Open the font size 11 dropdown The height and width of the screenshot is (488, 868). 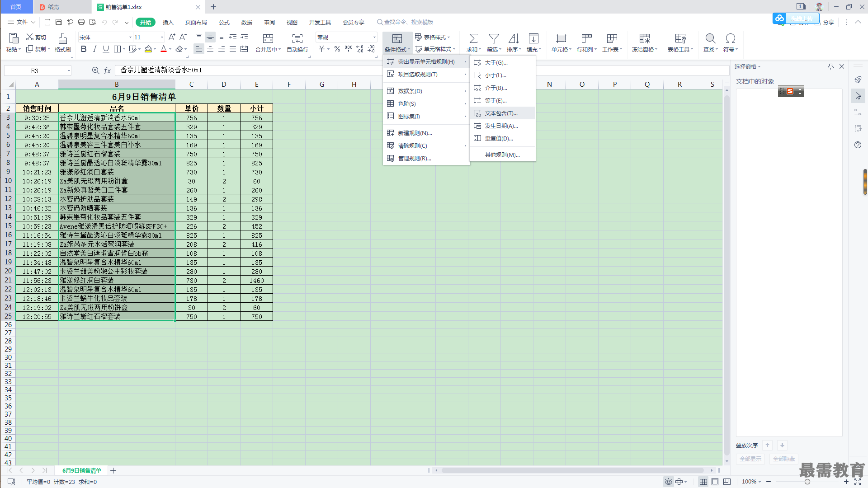click(x=162, y=38)
